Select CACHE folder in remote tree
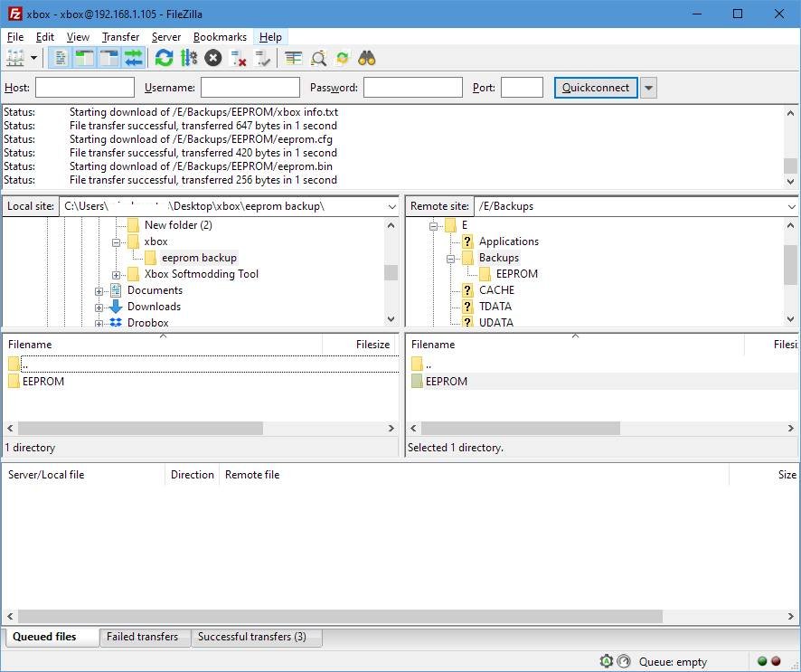 [496, 290]
